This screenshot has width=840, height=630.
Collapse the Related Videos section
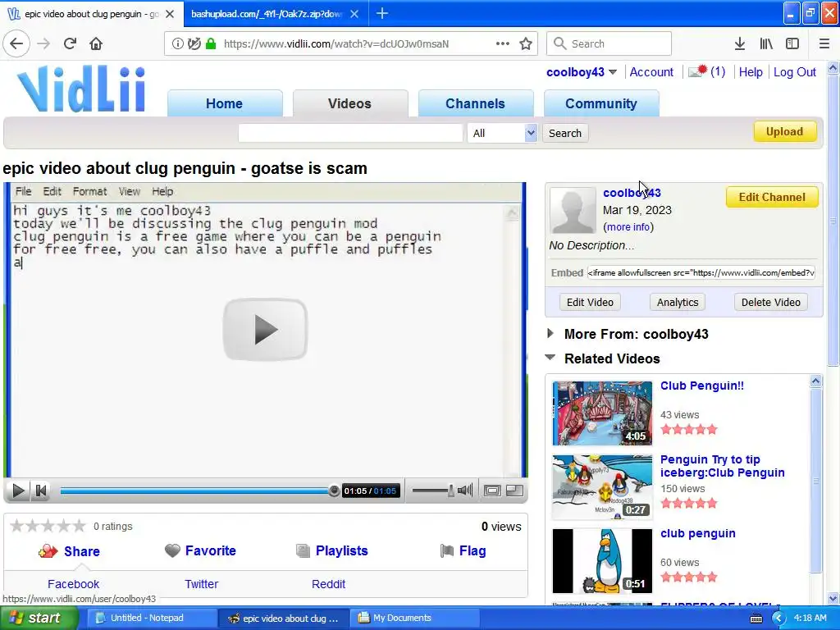[x=550, y=358]
